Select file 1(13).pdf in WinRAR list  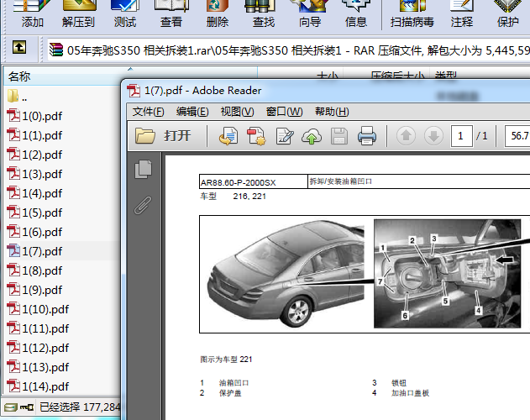38,366
